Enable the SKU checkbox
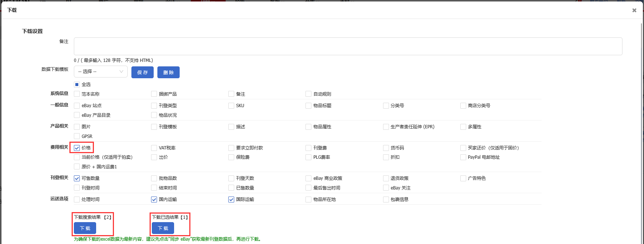The height and width of the screenshot is (244, 644). pos(231,106)
